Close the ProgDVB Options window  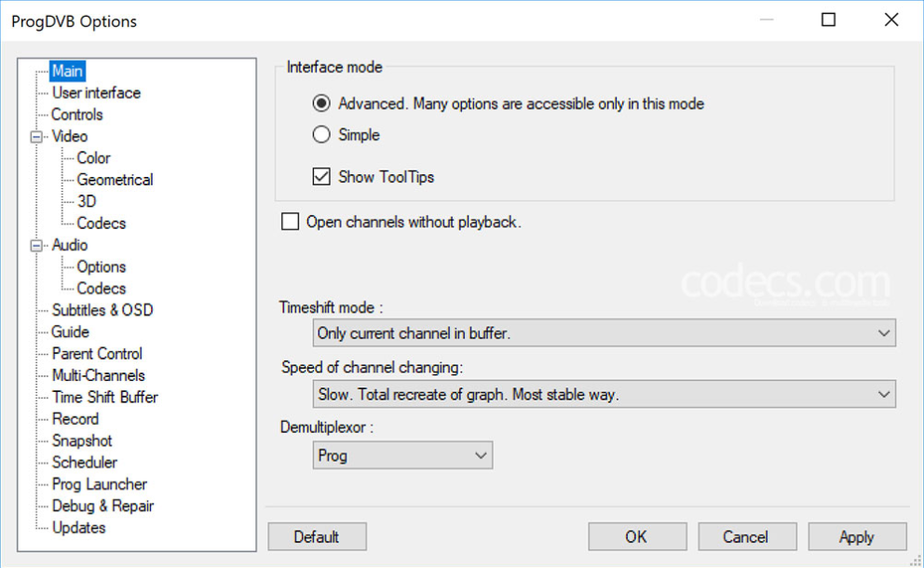(891, 20)
